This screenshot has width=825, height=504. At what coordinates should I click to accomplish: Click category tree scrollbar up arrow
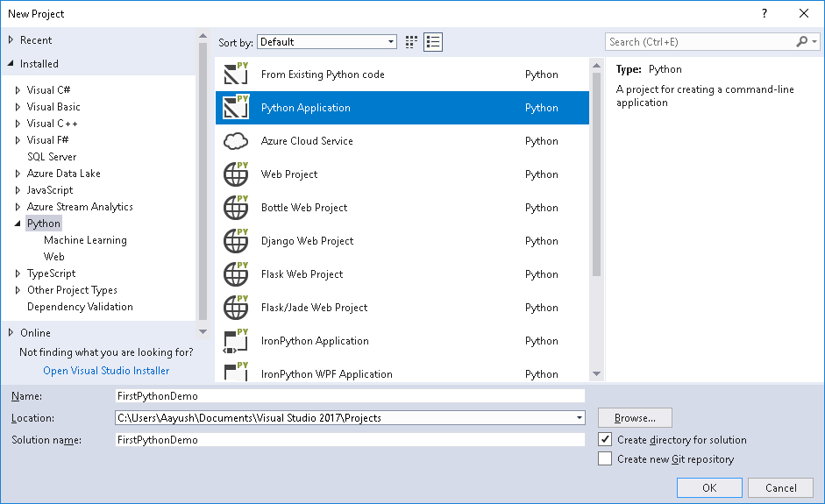203,36
